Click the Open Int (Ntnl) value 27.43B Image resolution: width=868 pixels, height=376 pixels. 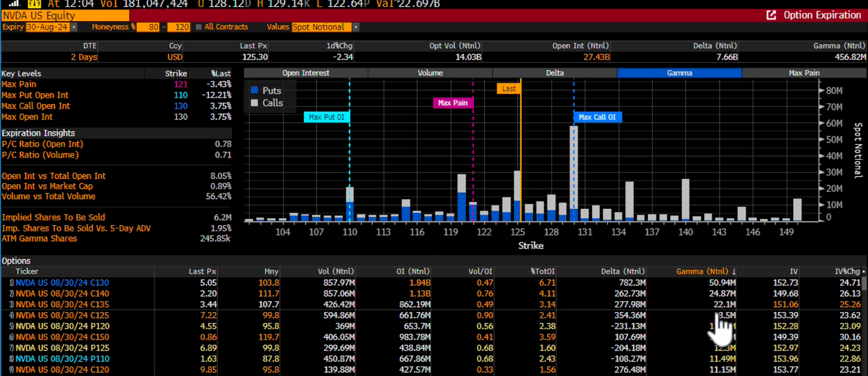tap(596, 57)
